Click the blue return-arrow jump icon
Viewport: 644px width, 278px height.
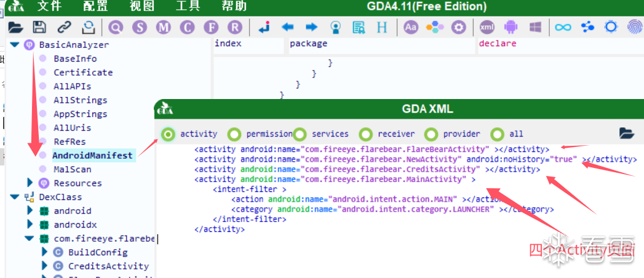pyautogui.click(x=264, y=28)
